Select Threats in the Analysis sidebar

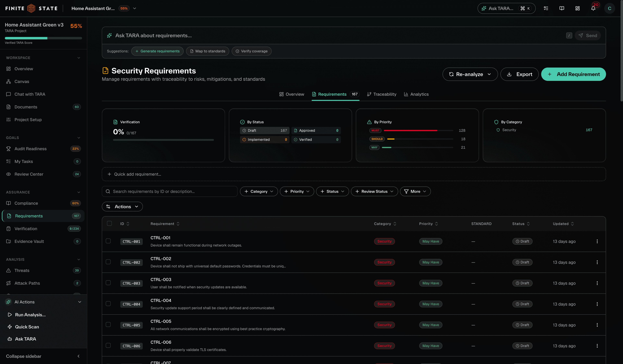[x=22, y=270]
